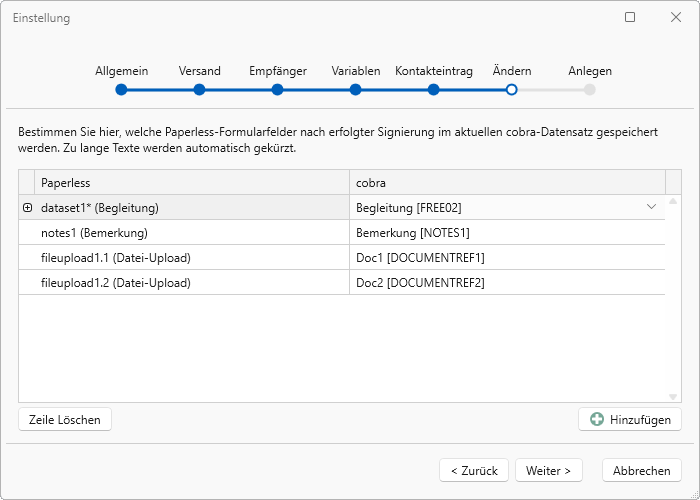Click the Doc2 [DOCUMENTREF2] cell
Screen dimensions: 700x500
point(507,283)
